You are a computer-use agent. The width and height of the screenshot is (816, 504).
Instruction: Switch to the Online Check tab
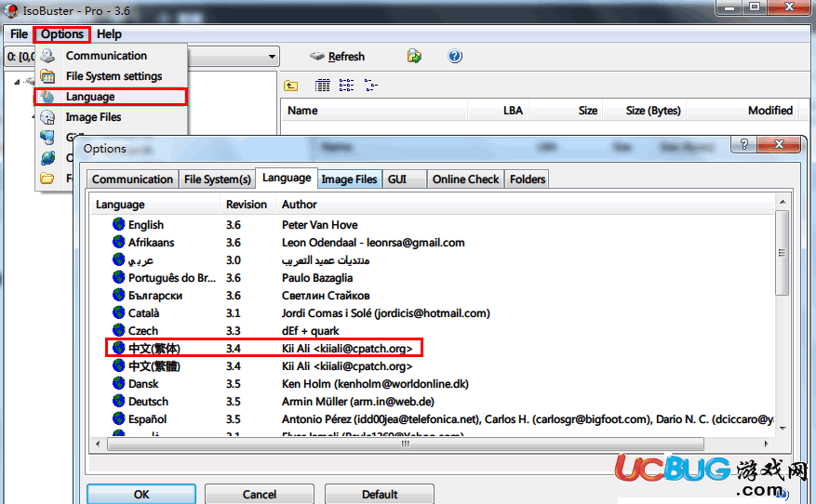pos(466,179)
